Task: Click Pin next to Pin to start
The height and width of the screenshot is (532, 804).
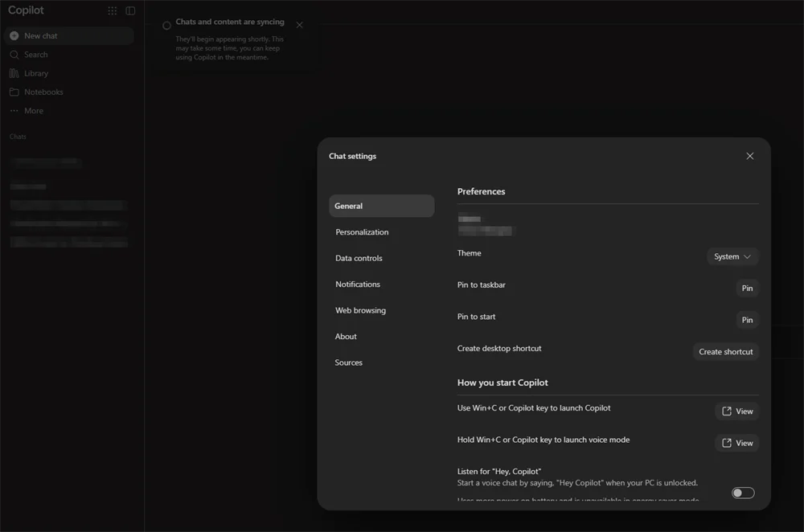Action: tap(747, 320)
